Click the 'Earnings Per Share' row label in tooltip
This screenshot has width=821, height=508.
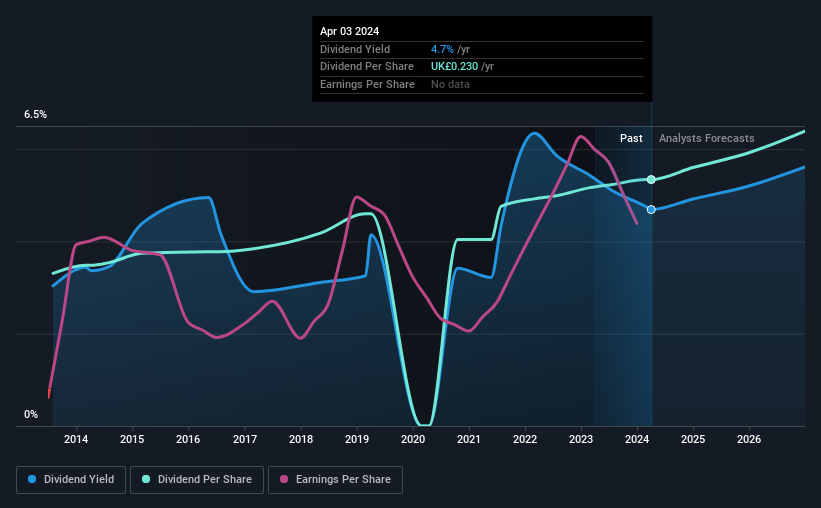[367, 84]
